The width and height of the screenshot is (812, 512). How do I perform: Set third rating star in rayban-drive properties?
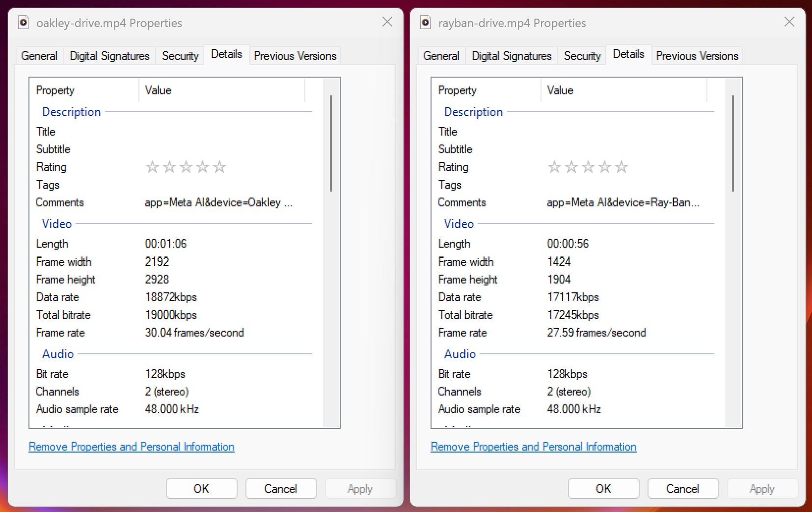(x=588, y=167)
